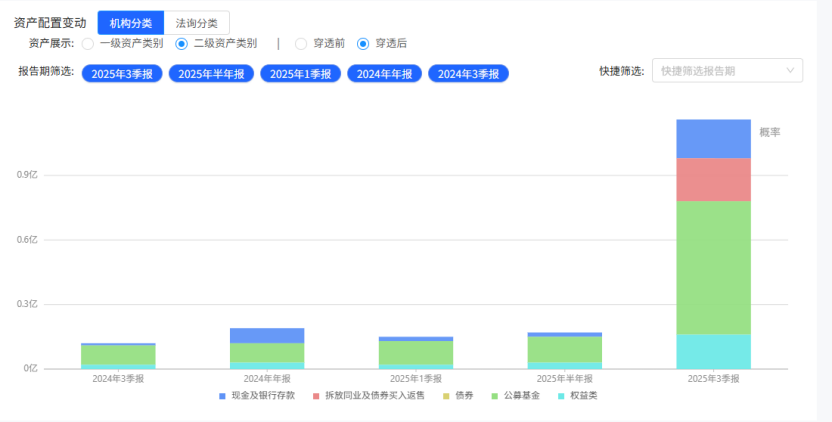Select 一级资产类别 radio option

88,44
